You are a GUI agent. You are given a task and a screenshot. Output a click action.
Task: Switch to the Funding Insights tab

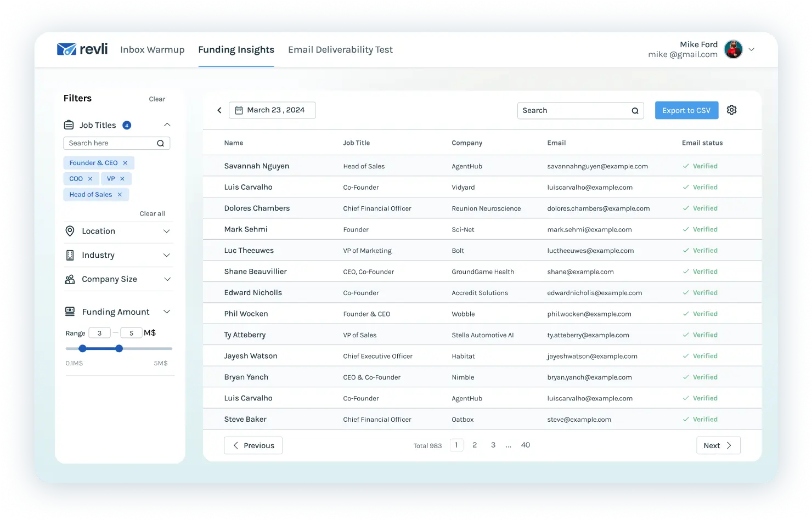(x=236, y=49)
